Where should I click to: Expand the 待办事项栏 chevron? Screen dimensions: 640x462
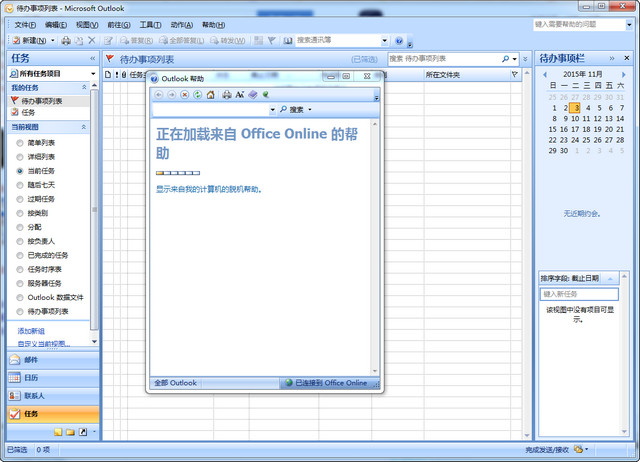coord(612,58)
